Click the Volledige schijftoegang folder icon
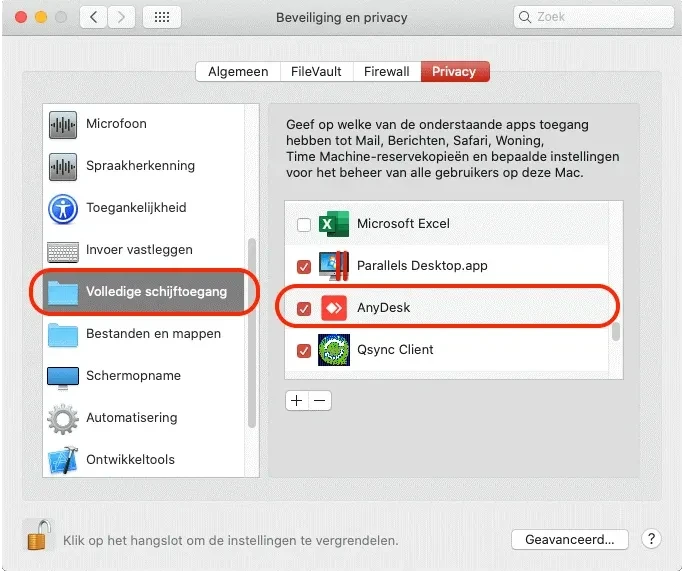The height and width of the screenshot is (571, 682). pos(63,292)
